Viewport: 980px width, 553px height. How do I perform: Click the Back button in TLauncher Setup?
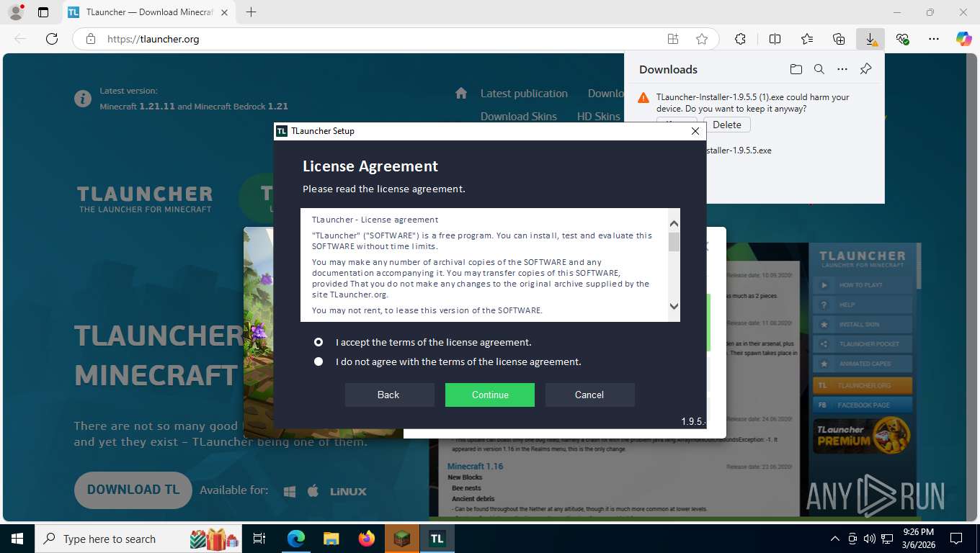point(389,395)
